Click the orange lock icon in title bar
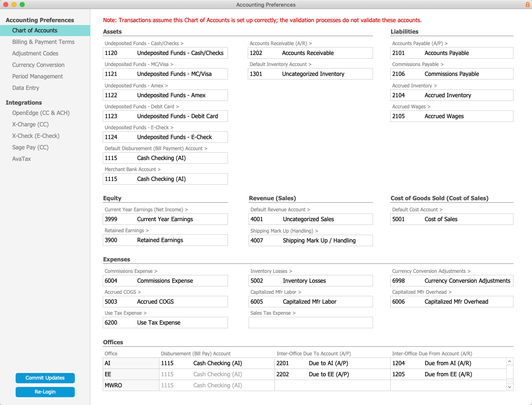Screen dimensions: 532x405 [527, 5]
